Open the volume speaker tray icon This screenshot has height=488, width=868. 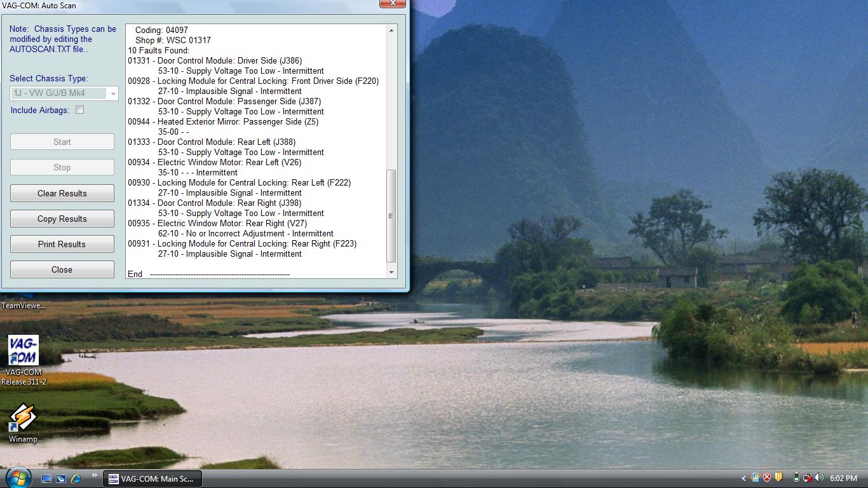pyautogui.click(x=818, y=478)
